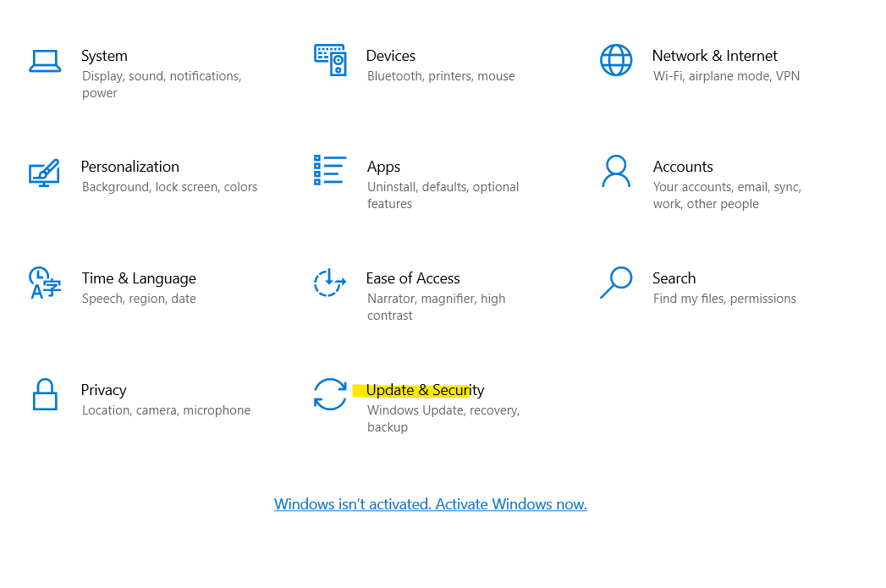Click 'Narrator, magnifier, high contrast' description

(x=436, y=307)
